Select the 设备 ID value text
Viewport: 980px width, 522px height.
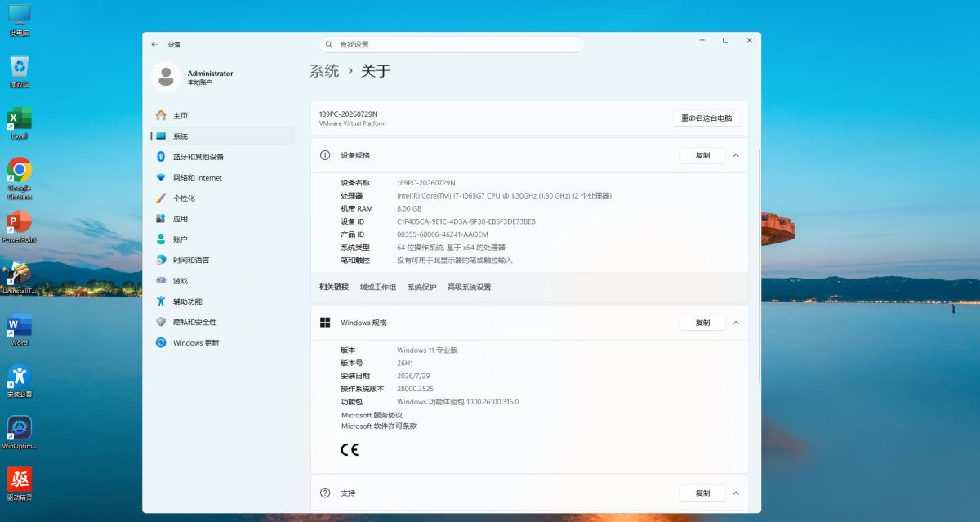pos(466,221)
